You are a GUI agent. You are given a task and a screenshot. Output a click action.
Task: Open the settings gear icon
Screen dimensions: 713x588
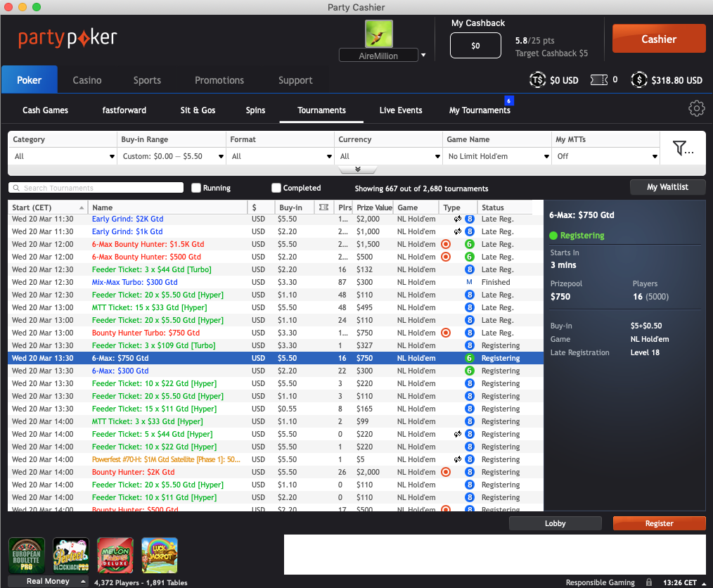pyautogui.click(x=696, y=108)
